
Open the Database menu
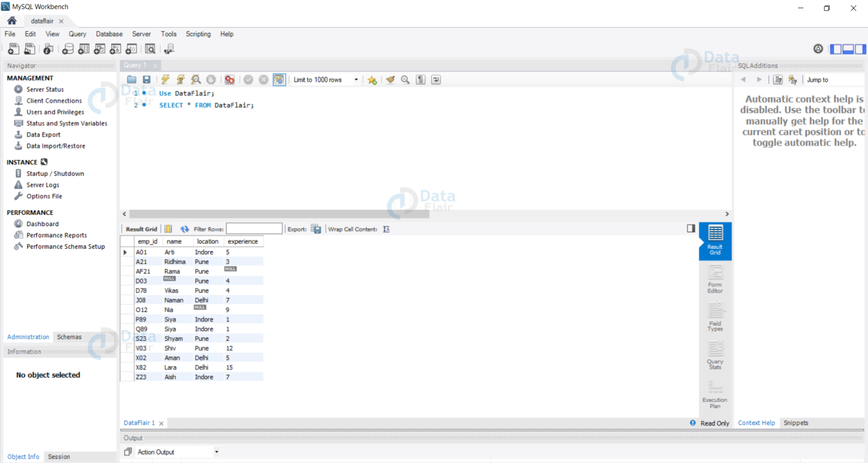(x=109, y=34)
